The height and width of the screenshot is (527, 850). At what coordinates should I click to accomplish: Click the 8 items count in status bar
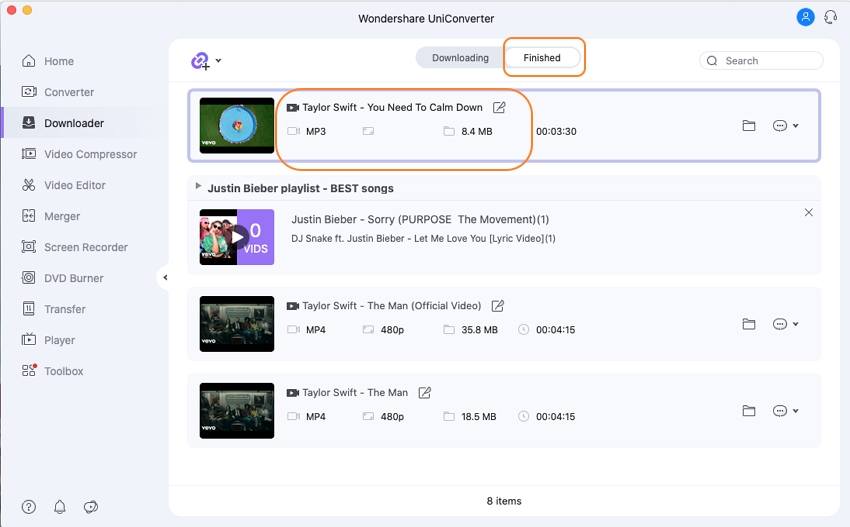(x=504, y=501)
